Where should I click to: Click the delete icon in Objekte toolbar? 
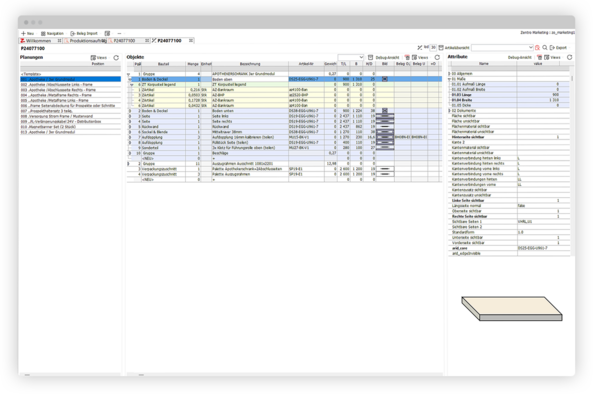[x=407, y=57]
